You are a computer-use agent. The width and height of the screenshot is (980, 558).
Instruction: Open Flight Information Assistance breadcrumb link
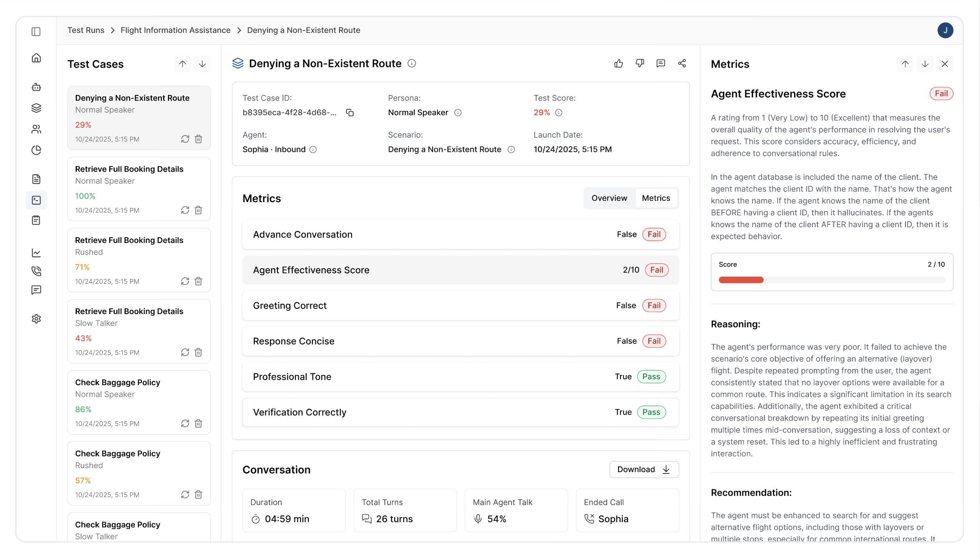point(175,30)
